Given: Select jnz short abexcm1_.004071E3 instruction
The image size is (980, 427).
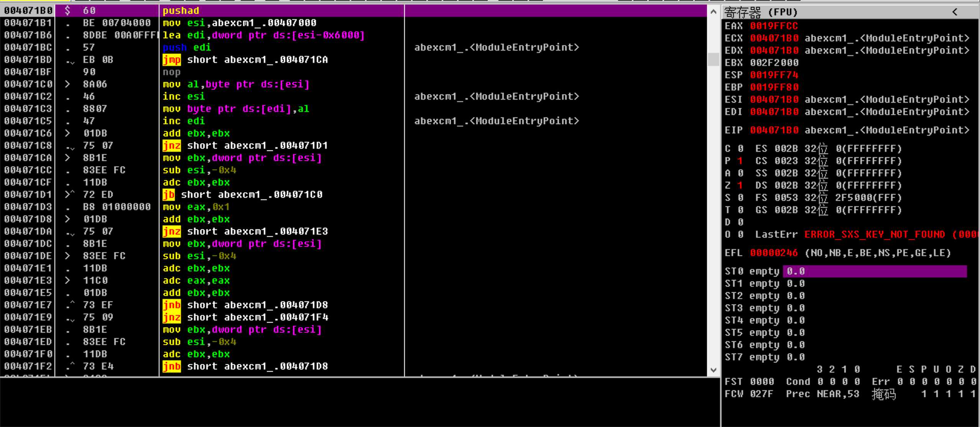Looking at the screenshot, I should click(x=245, y=232).
